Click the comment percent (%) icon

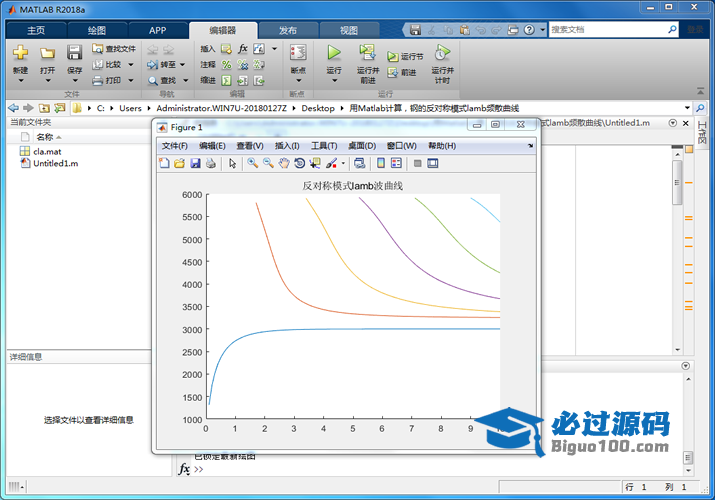point(226,65)
